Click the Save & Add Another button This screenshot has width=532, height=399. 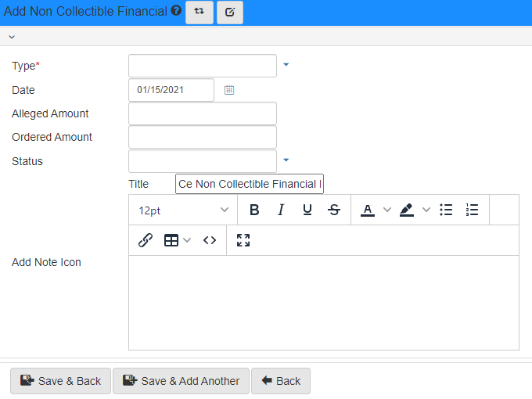coord(181,381)
